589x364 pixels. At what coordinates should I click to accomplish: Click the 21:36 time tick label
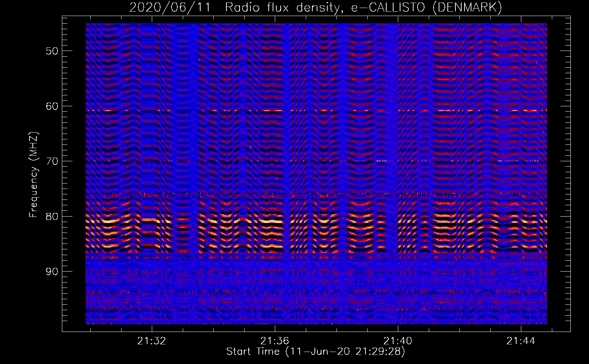click(275, 341)
